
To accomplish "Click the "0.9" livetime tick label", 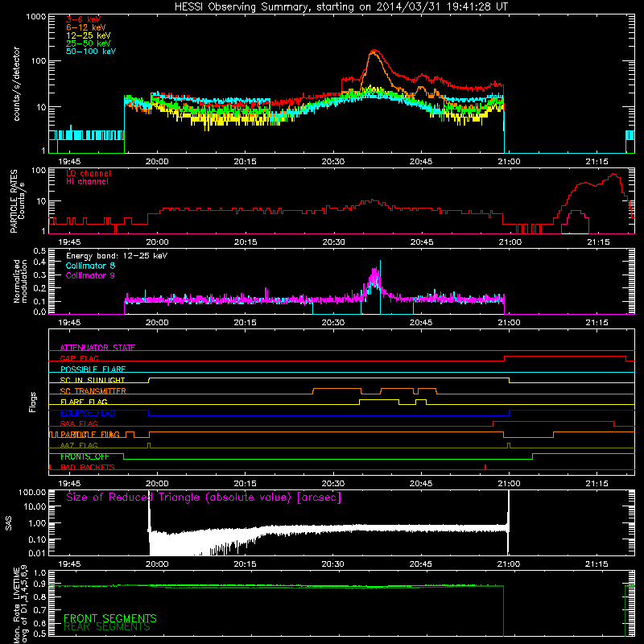I will click(x=39, y=584).
